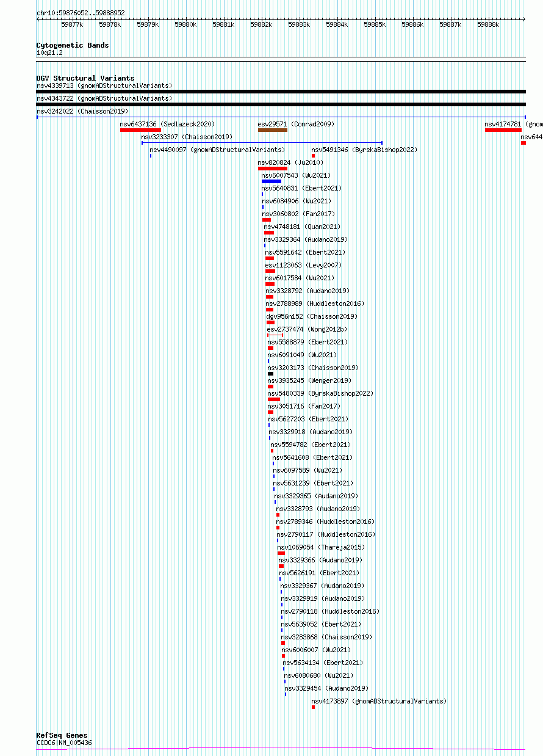543x756 pixels.
Task: Click nsv5626191 (Ebert2021) label
Action: (319, 573)
